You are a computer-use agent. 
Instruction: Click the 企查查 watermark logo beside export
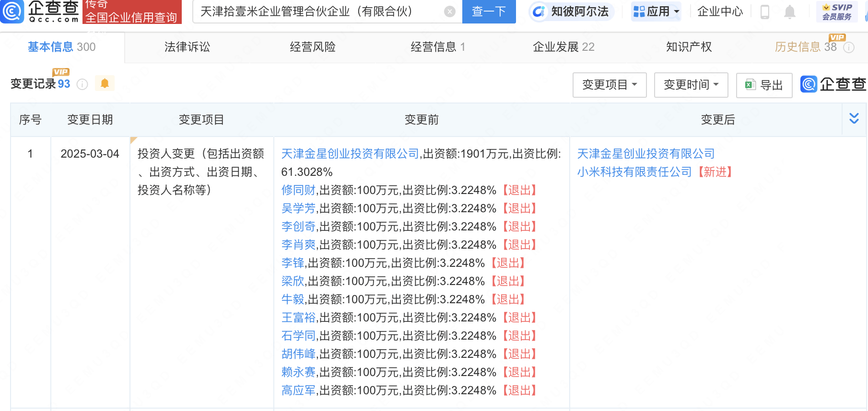[x=833, y=84]
